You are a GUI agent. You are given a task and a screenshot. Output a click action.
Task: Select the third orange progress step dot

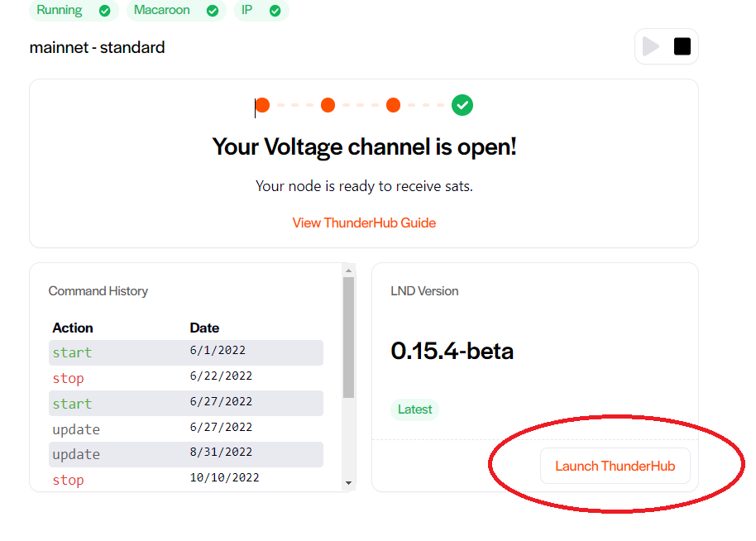tap(393, 105)
